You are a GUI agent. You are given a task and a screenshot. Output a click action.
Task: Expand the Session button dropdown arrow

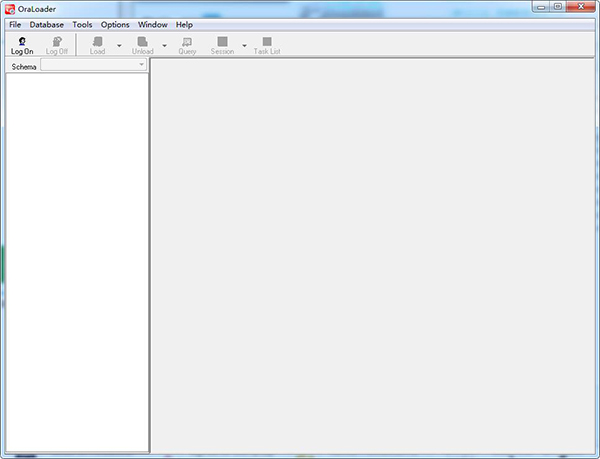[244, 46]
